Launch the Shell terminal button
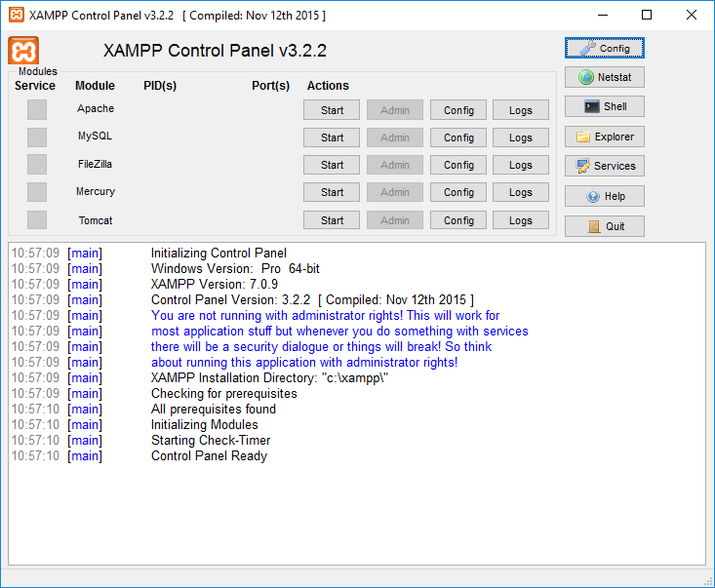715x588 pixels. click(605, 106)
